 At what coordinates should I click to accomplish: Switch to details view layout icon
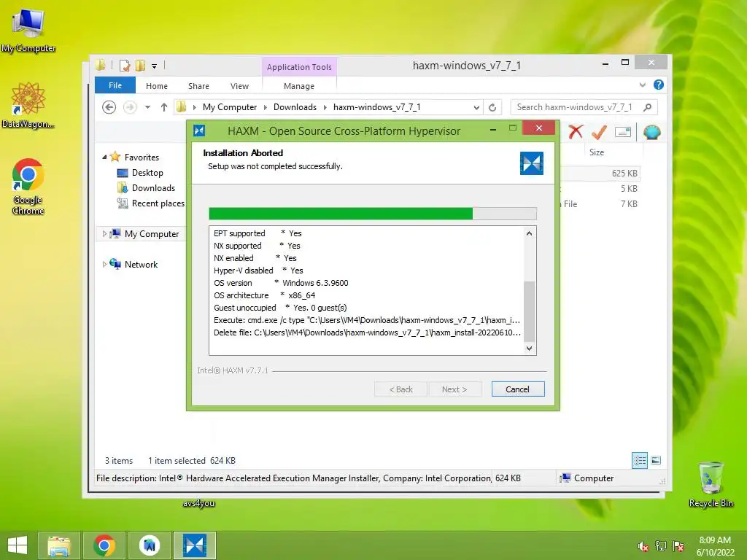(640, 460)
